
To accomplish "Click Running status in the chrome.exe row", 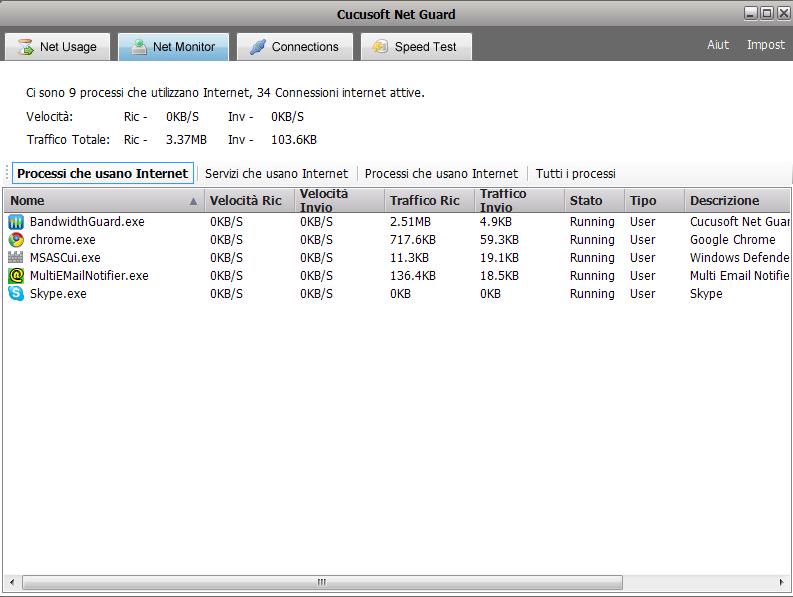I will tap(592, 240).
